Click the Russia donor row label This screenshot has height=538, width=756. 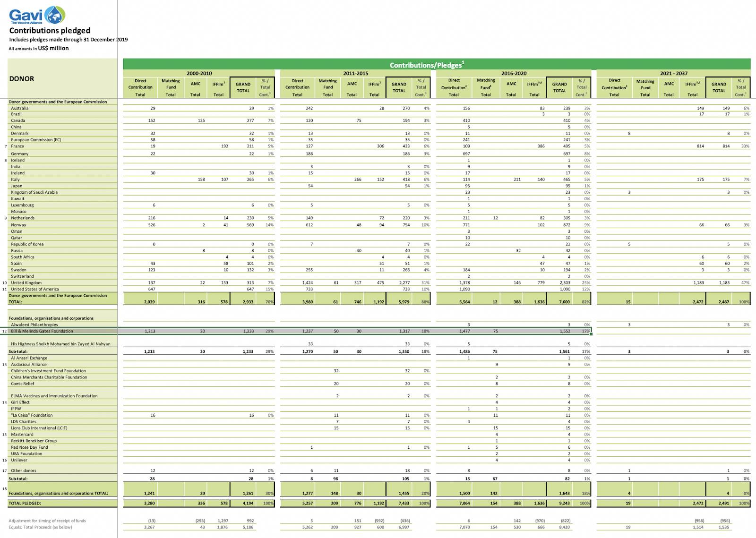(17, 251)
